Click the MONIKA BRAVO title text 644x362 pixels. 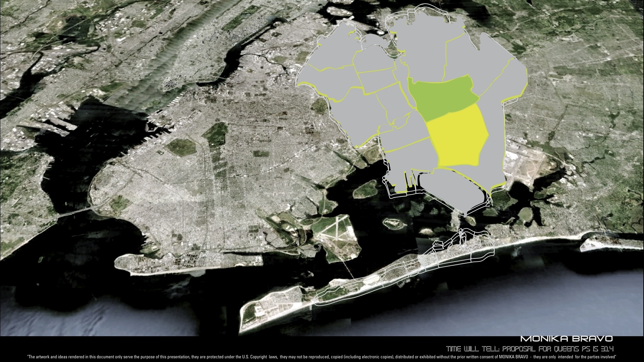[567, 339]
